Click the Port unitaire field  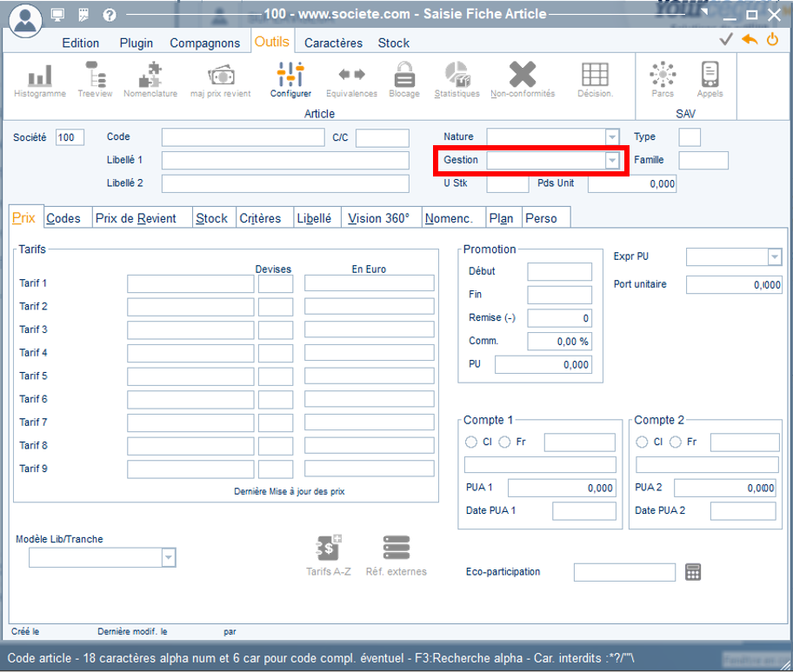tap(734, 284)
